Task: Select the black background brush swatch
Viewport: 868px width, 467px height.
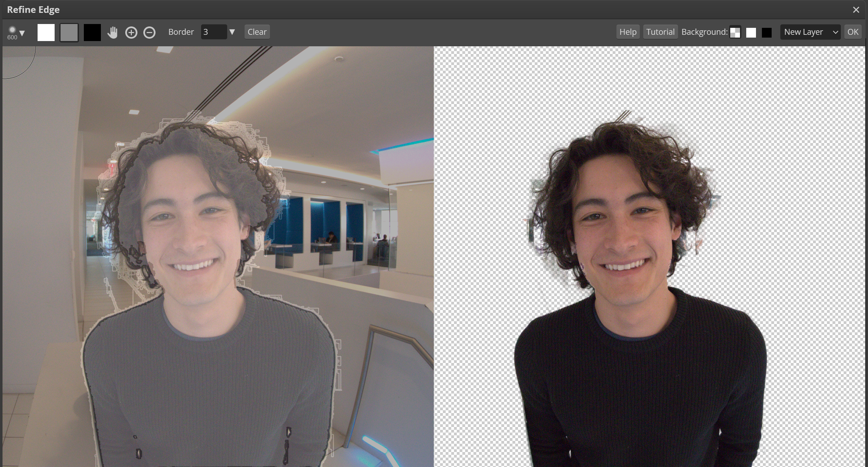Action: [92, 33]
